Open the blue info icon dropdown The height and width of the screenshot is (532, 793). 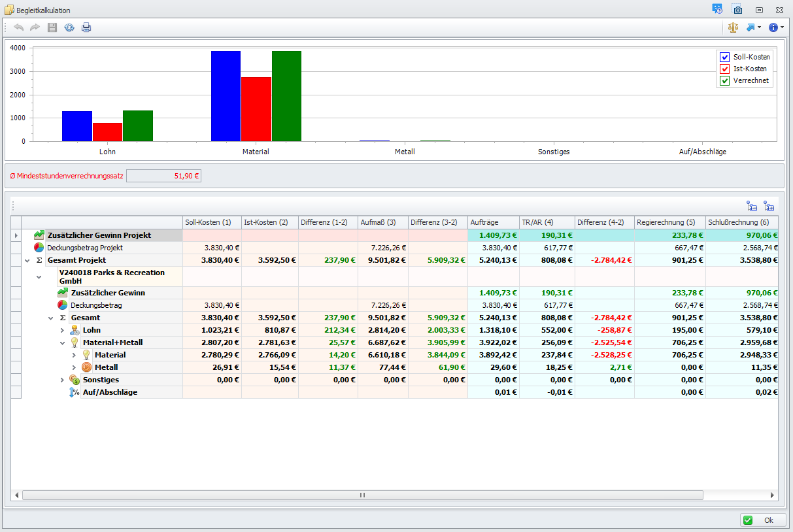click(x=777, y=27)
